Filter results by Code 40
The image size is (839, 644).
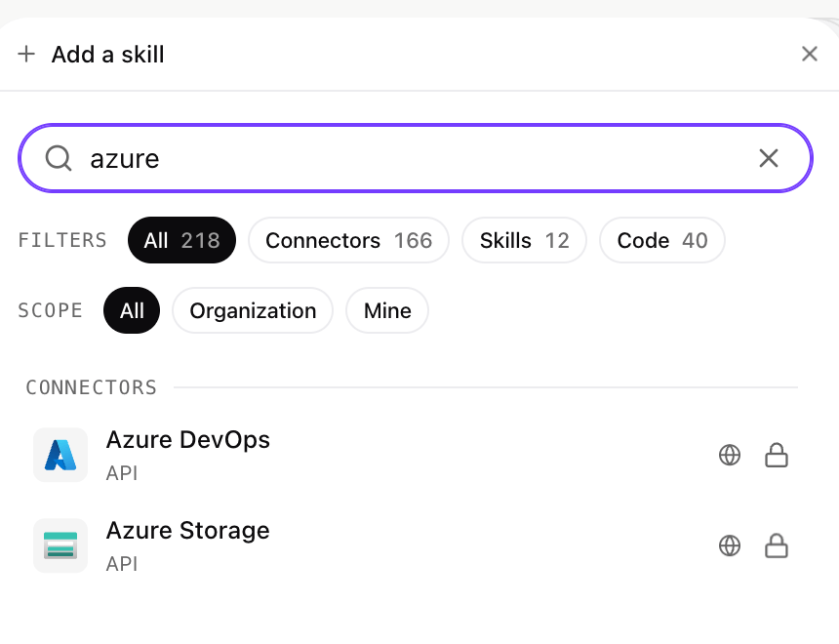pyautogui.click(x=662, y=240)
